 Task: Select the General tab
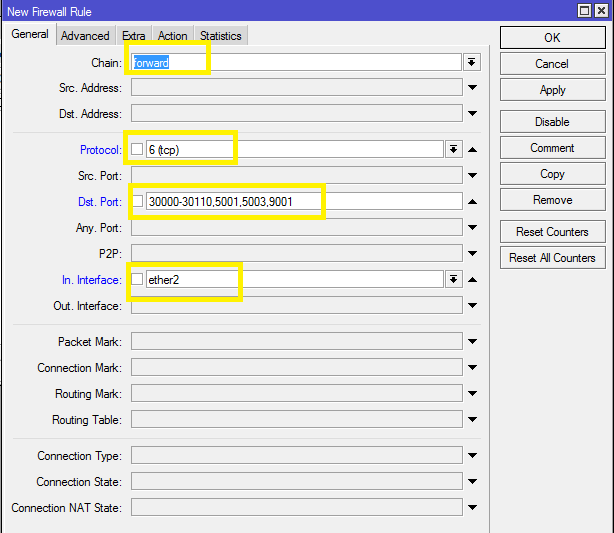(x=30, y=34)
